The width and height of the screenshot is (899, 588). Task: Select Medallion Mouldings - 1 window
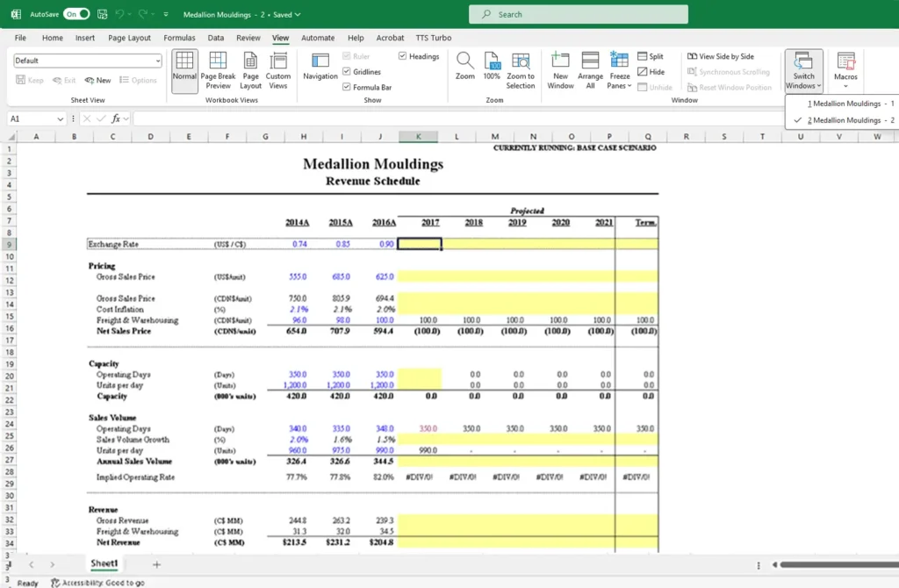pyautogui.click(x=847, y=104)
